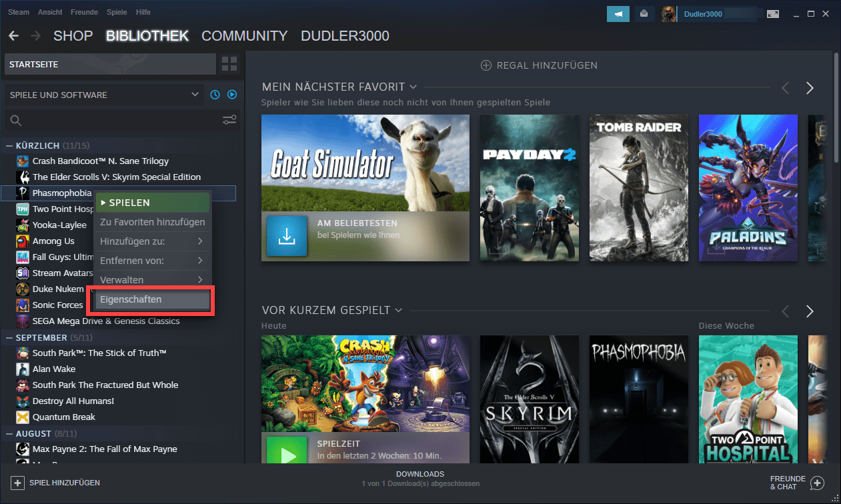Screen dimensions: 841x504
Task: Show previous recently played shelf arrow
Action: click(x=785, y=311)
